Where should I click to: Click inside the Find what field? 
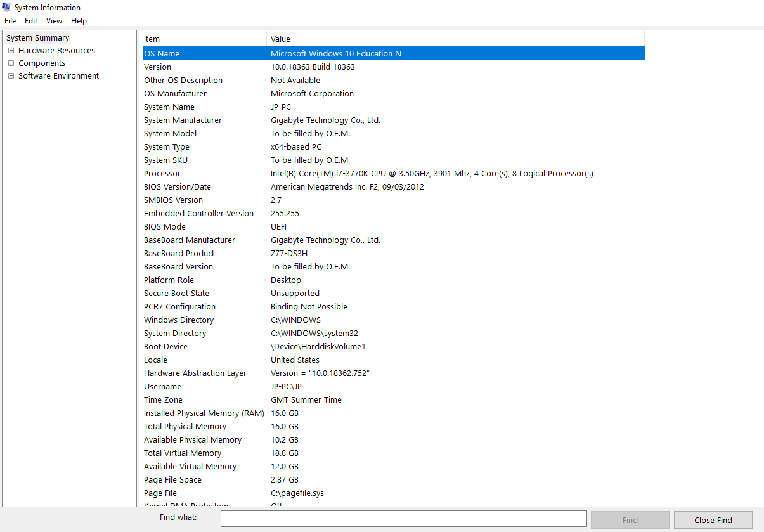point(403,519)
